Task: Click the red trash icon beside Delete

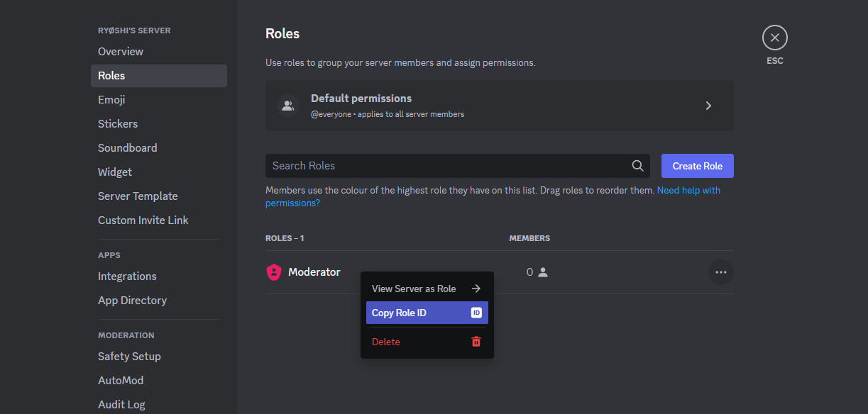Action: [476, 342]
